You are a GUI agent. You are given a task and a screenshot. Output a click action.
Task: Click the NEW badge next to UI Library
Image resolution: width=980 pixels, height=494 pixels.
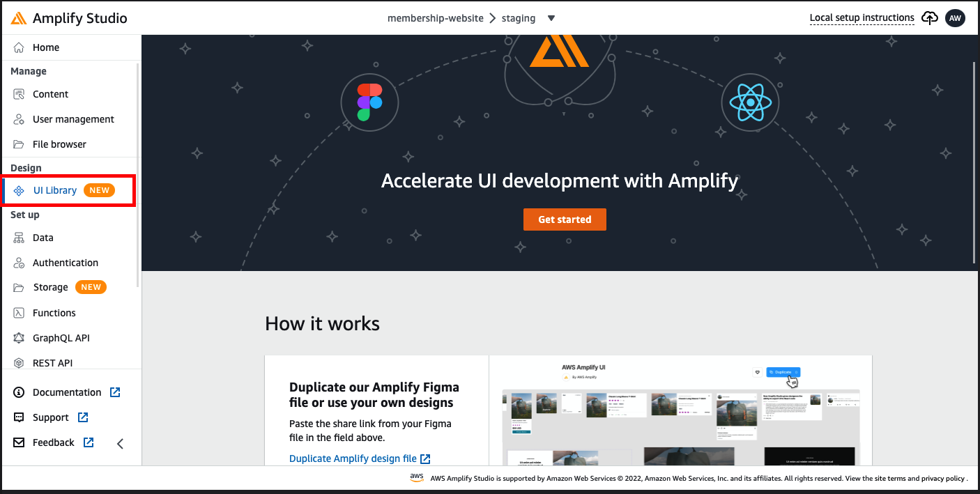(100, 190)
